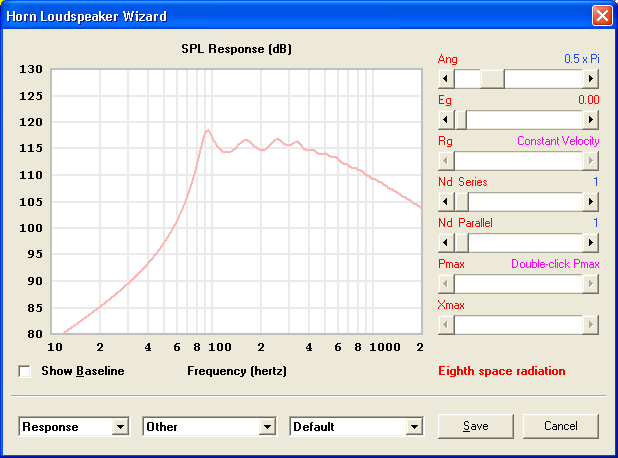Click left arrow of Nd Parallel scrollbar
Screen dimensions: 618x458
coord(446,243)
